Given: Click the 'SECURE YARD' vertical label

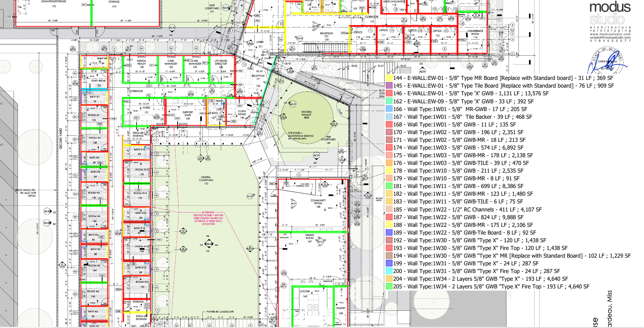Looking at the screenshot, I should tap(61, 139).
